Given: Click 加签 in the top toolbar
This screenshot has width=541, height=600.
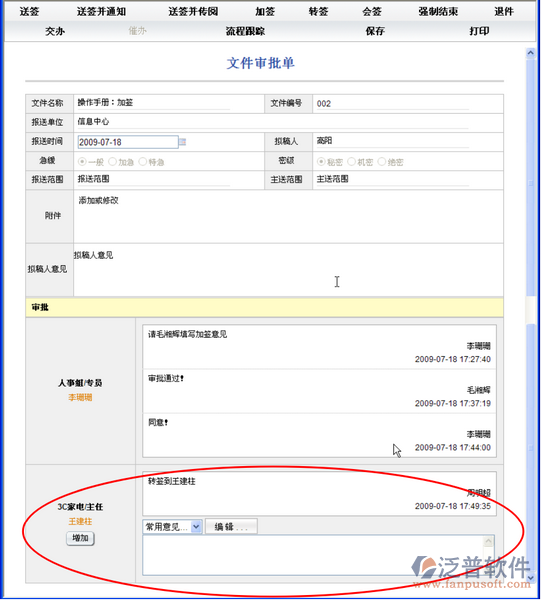Looking at the screenshot, I should coord(265,11).
